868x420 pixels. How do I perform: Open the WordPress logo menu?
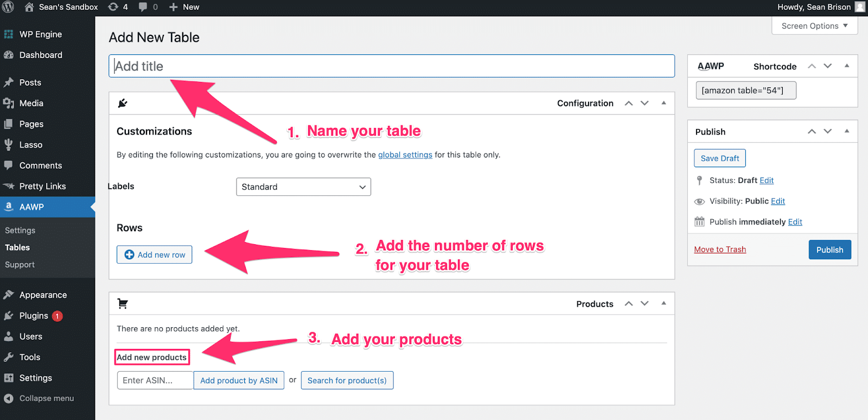click(x=8, y=7)
